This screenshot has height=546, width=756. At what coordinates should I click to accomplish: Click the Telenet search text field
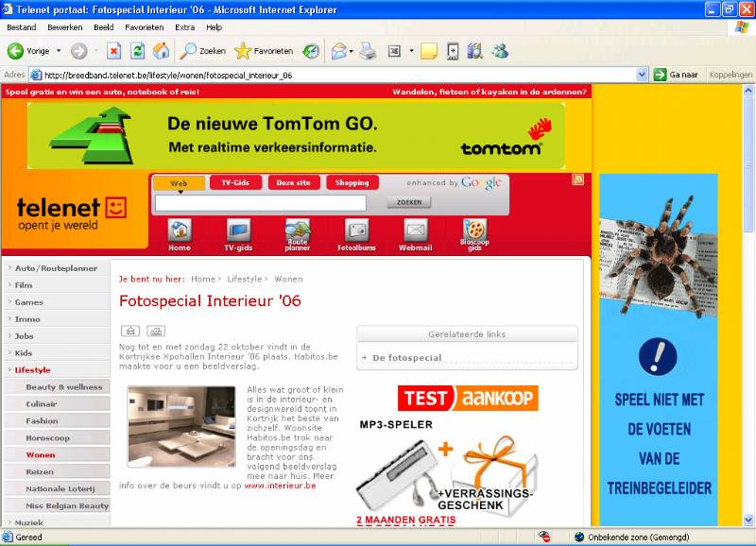tap(261, 203)
